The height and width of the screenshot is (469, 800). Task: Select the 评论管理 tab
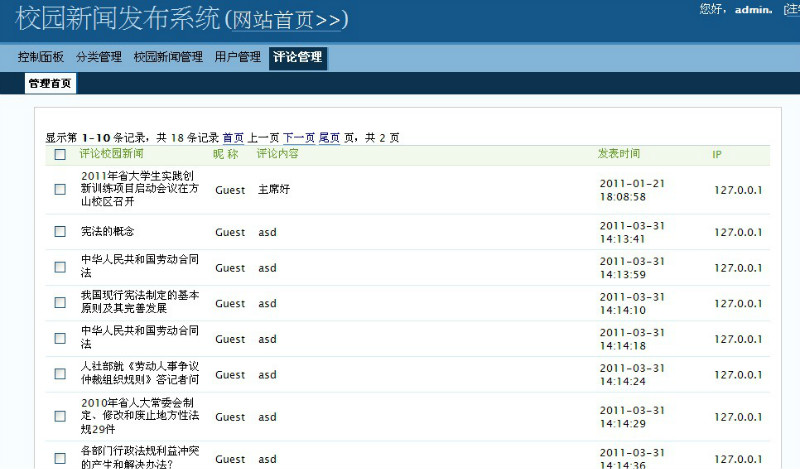[x=297, y=57]
